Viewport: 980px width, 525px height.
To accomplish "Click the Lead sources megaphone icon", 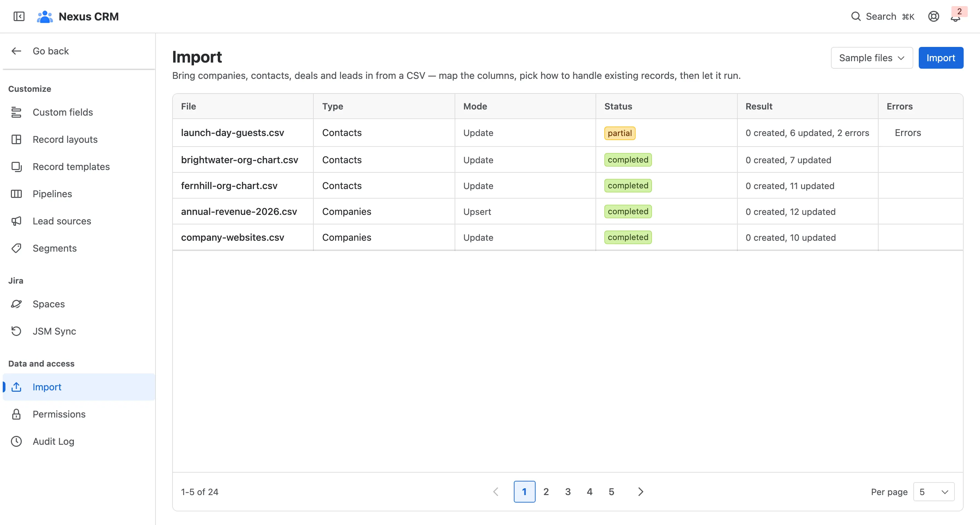I will [16, 221].
